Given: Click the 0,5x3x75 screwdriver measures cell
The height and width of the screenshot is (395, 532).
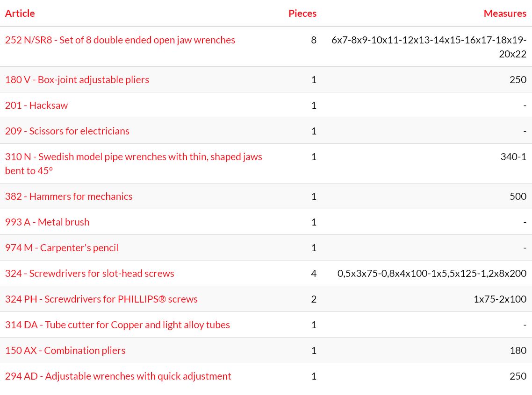Looking at the screenshot, I should point(432,274).
